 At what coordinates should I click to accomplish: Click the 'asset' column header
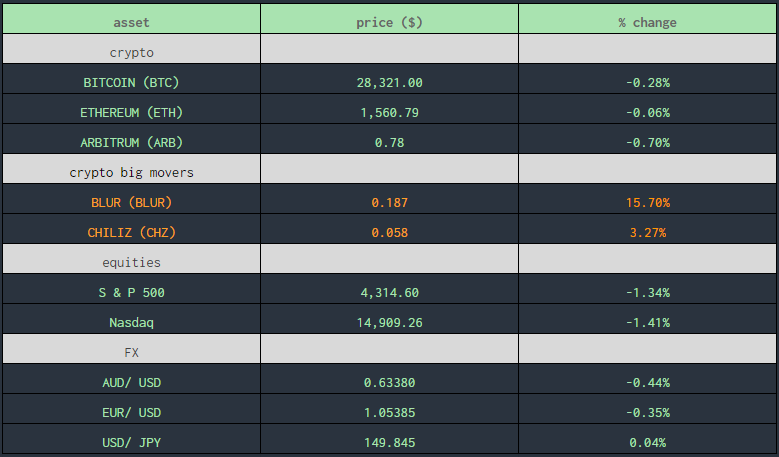click(x=132, y=19)
